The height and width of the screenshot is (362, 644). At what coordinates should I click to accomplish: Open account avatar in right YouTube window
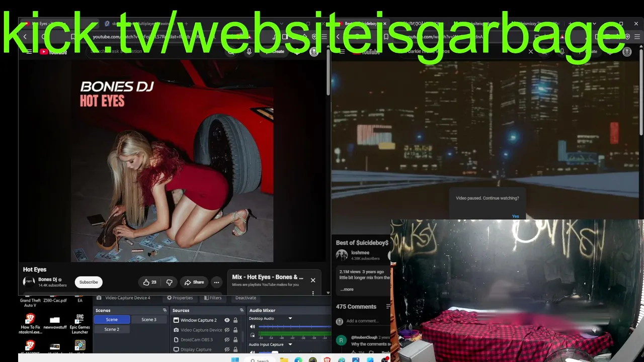coord(627,52)
